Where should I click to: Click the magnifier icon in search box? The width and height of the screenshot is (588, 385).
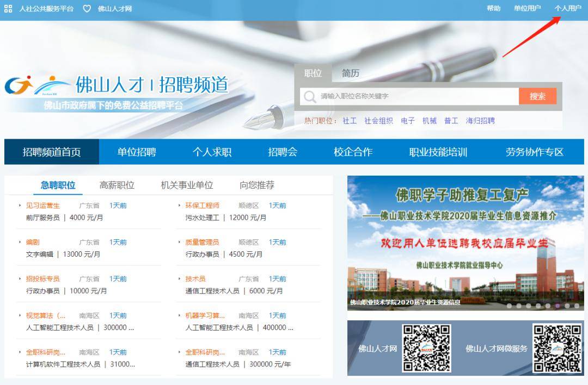(x=310, y=97)
